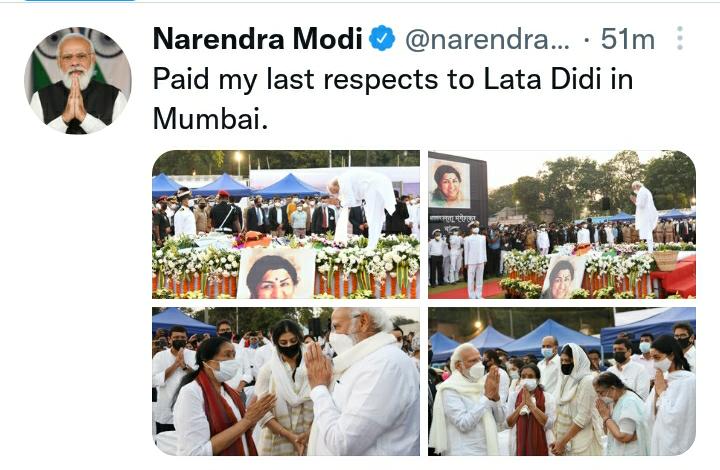Open the 51m tweet timestamp
This screenshot has width=720, height=470.
click(627, 39)
